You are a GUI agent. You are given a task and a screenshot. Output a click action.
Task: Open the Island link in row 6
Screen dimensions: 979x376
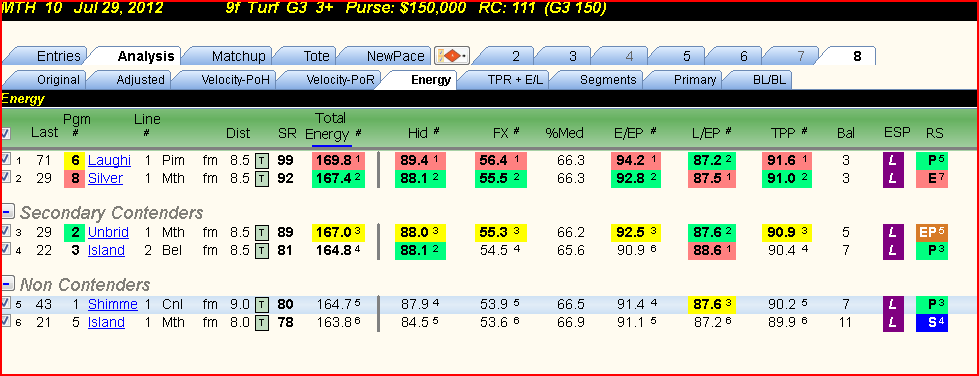pyautogui.click(x=106, y=322)
